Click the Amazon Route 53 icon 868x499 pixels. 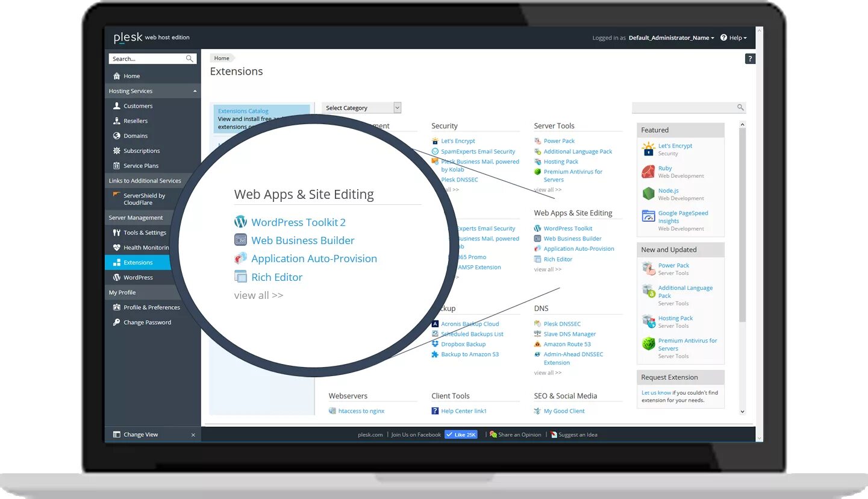tap(538, 344)
